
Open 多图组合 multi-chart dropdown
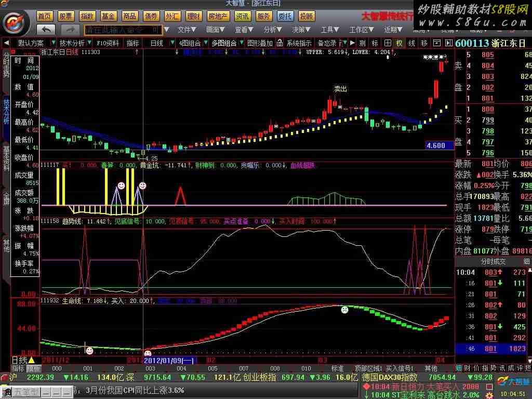[x=228, y=43]
